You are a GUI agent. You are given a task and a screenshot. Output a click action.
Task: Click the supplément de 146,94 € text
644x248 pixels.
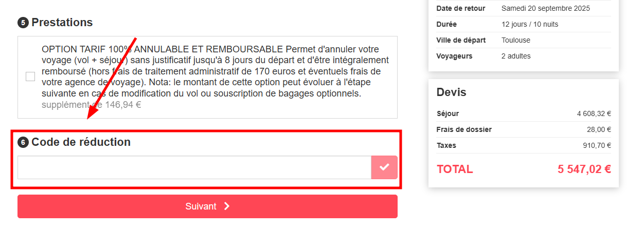(x=91, y=105)
